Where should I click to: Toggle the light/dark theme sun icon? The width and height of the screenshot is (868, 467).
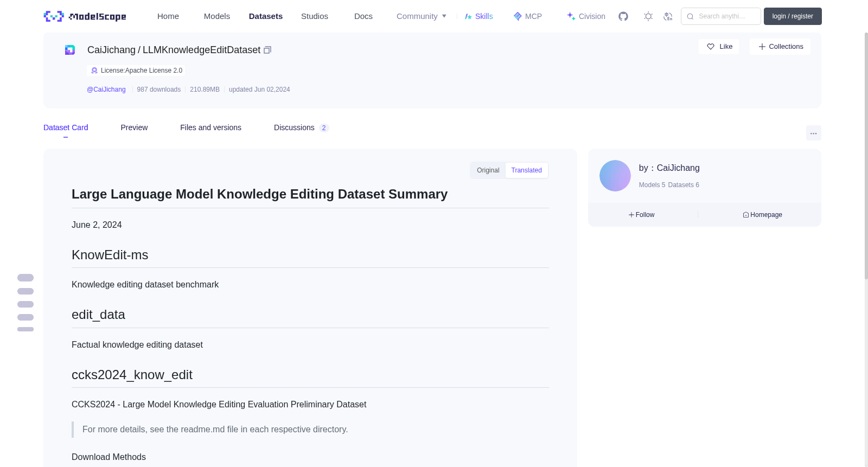(x=648, y=16)
